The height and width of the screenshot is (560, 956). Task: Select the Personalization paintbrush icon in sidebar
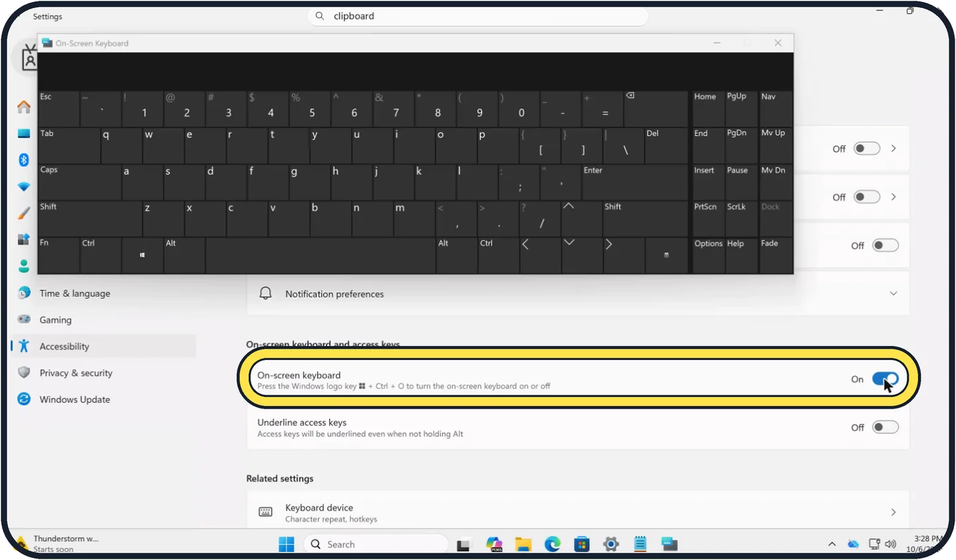pos(24,213)
